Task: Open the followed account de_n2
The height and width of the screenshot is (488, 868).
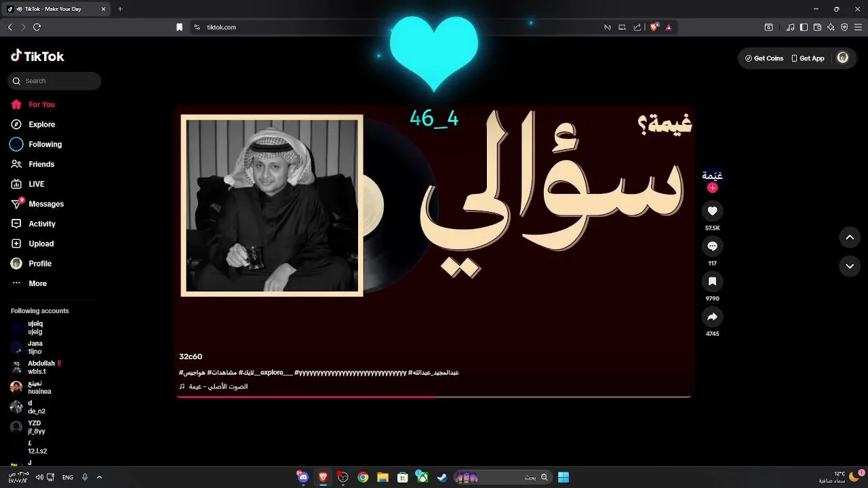Action: click(x=28, y=407)
